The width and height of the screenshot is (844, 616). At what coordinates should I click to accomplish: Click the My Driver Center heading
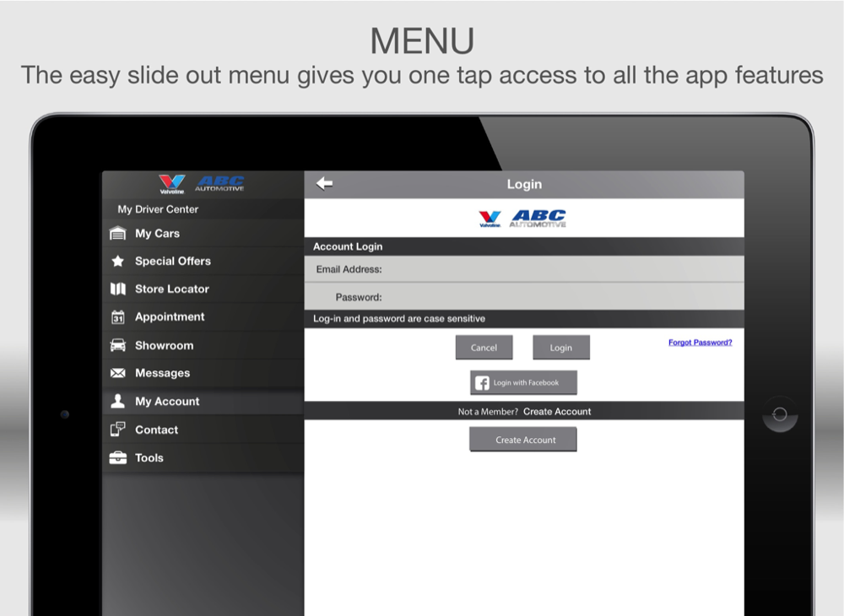pyautogui.click(x=158, y=209)
